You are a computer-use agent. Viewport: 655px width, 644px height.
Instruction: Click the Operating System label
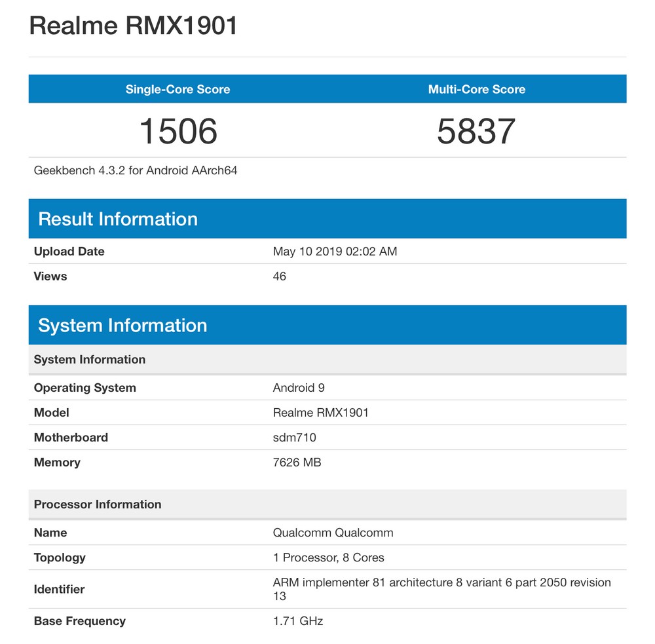(84, 388)
